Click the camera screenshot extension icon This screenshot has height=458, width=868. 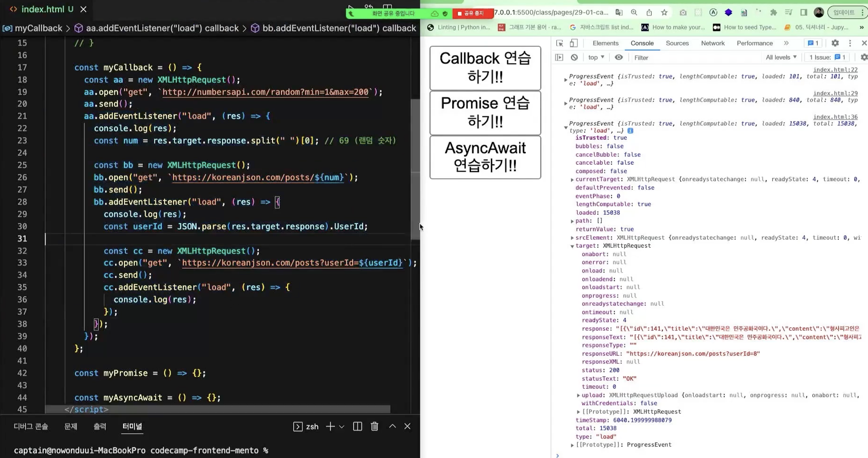(683, 13)
